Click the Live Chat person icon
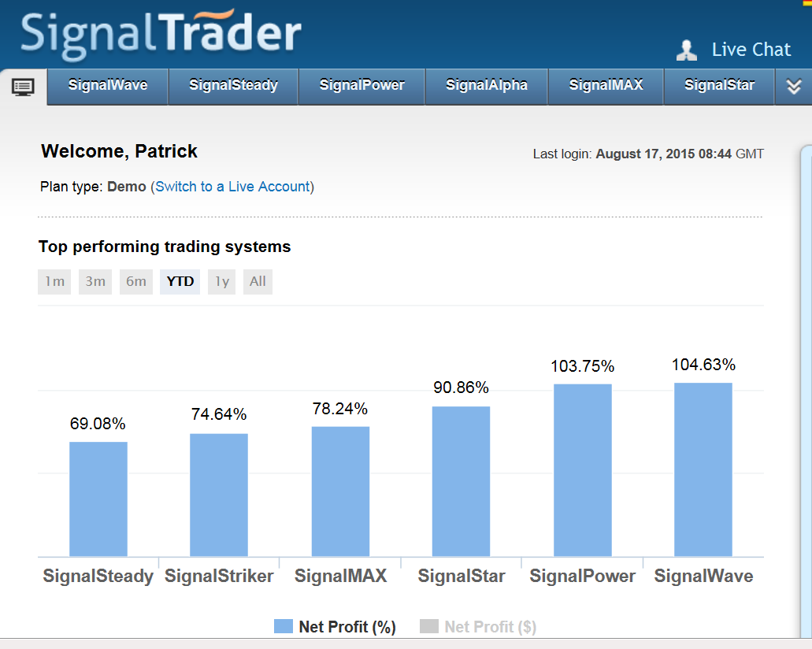Viewport: 812px width, 649px height. tap(687, 50)
